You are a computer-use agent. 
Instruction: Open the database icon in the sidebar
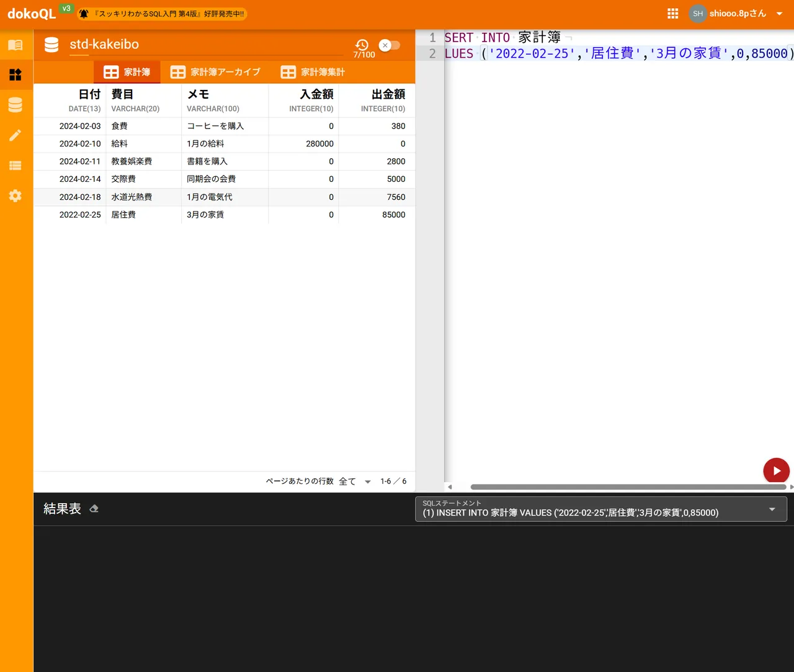click(x=16, y=105)
